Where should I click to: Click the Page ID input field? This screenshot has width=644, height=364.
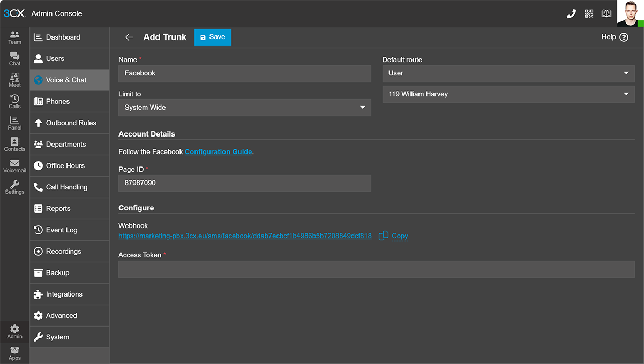(x=245, y=183)
